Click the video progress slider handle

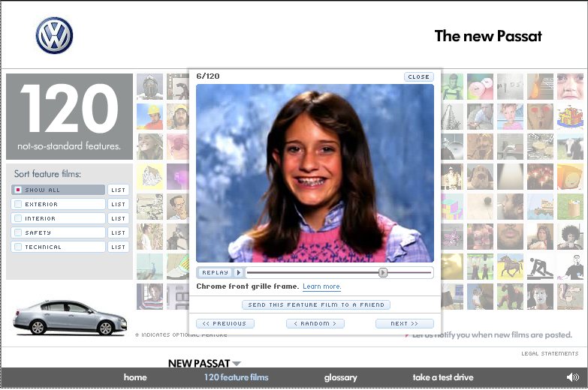[382, 272]
